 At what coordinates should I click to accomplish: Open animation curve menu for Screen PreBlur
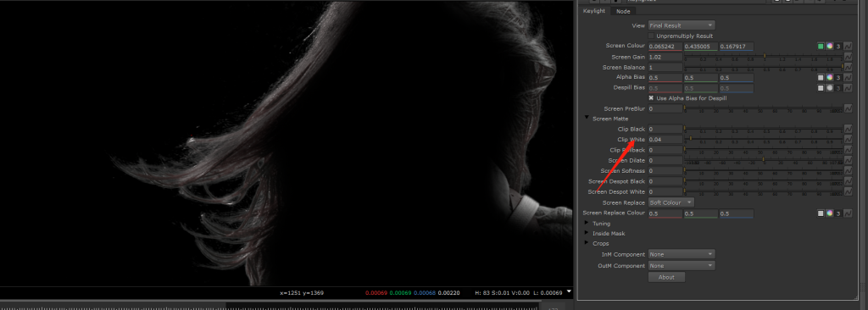(x=848, y=108)
